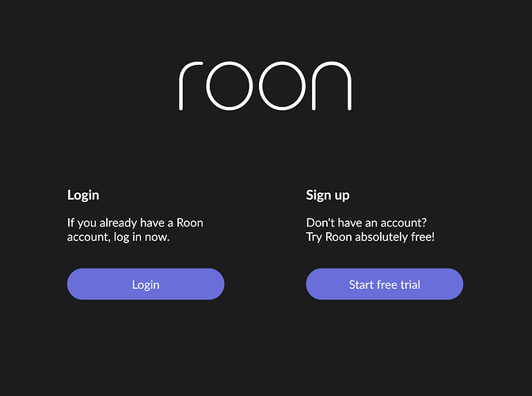Start the free trial

coord(385,284)
